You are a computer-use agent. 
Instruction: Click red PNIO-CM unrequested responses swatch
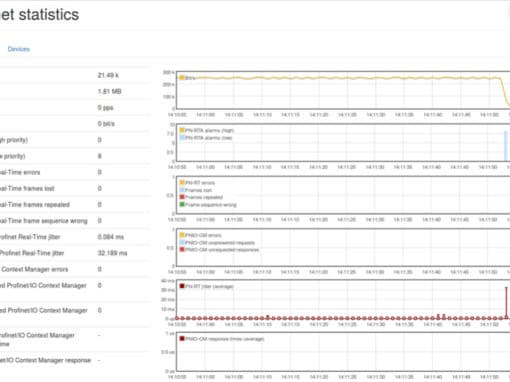click(x=182, y=249)
